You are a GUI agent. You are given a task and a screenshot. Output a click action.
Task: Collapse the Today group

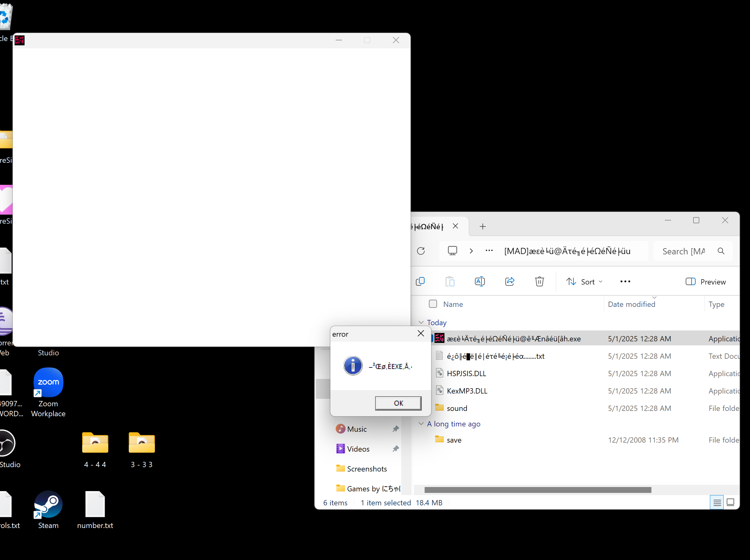tap(421, 322)
